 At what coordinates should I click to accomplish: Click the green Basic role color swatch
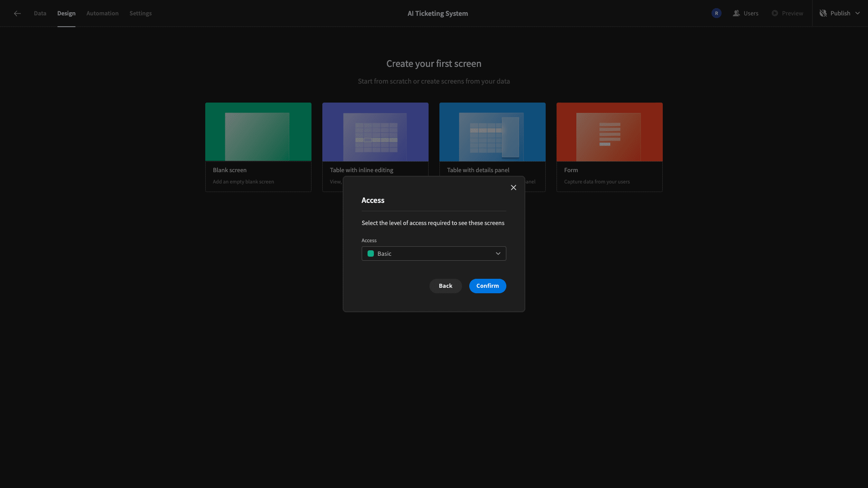371,253
